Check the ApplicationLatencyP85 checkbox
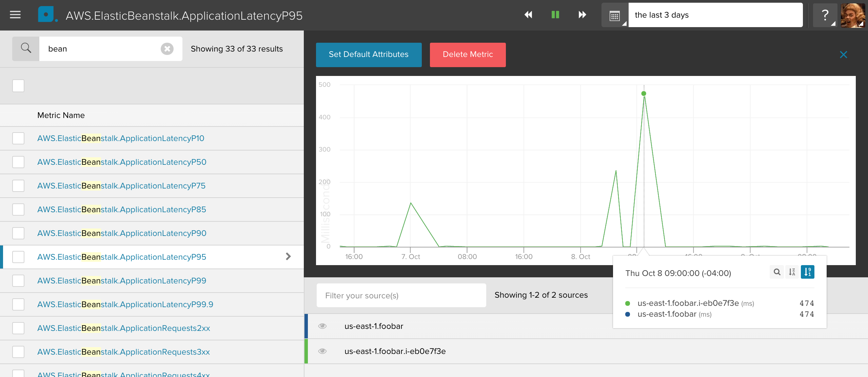The height and width of the screenshot is (377, 868). pyautogui.click(x=18, y=210)
